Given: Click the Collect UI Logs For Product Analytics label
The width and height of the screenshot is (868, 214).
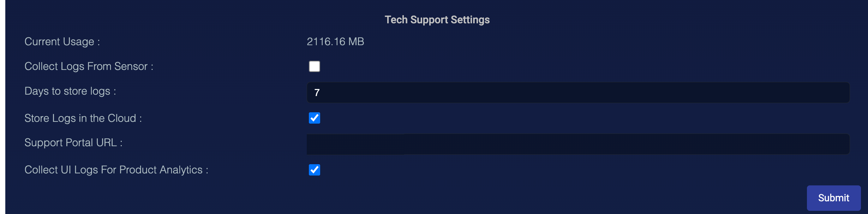Looking at the screenshot, I should pos(116,170).
